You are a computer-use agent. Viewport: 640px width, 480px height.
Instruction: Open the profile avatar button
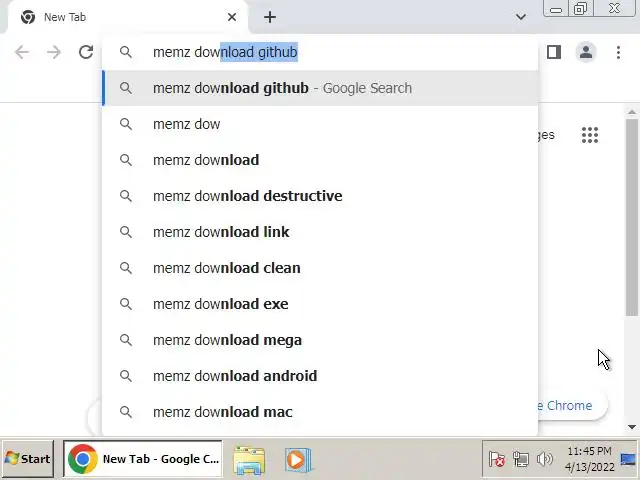(x=586, y=52)
